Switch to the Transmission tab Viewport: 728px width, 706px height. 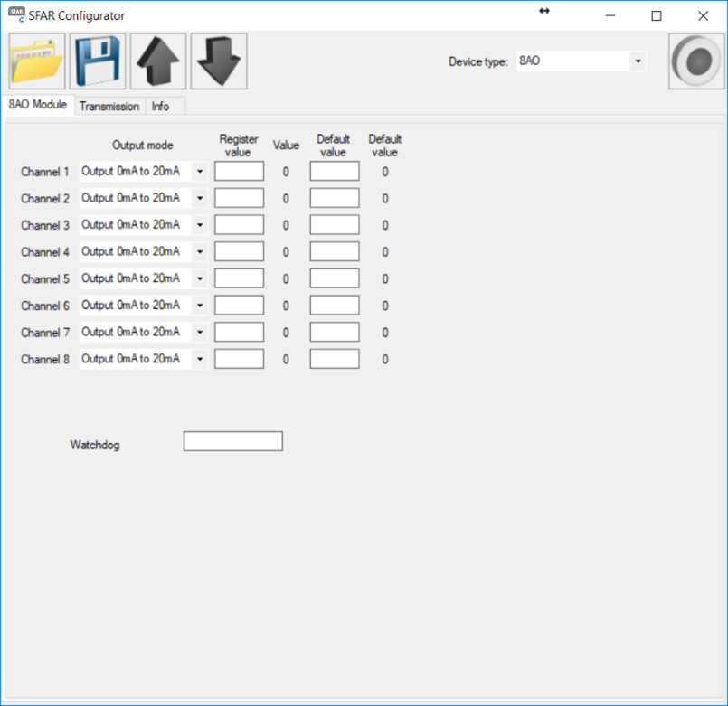coord(109,107)
